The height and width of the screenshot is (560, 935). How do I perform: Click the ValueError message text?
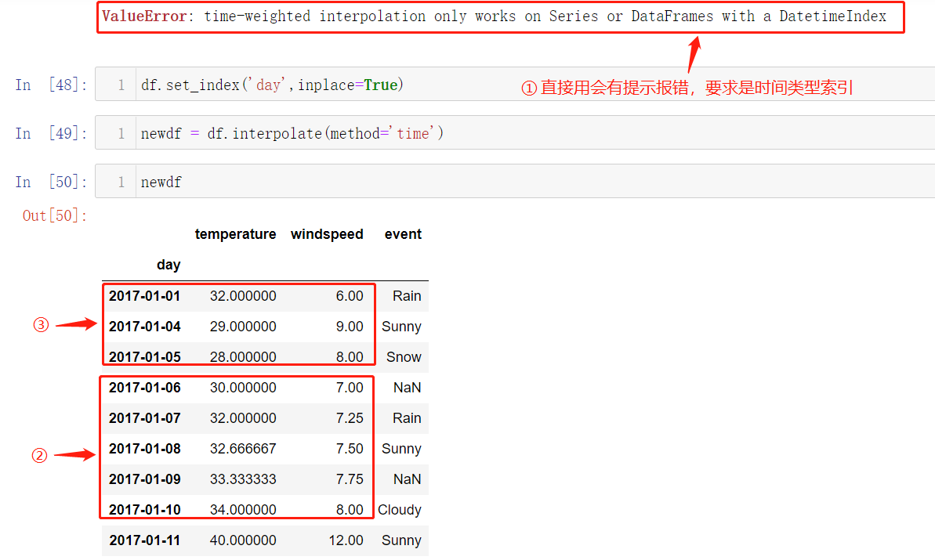[494, 16]
